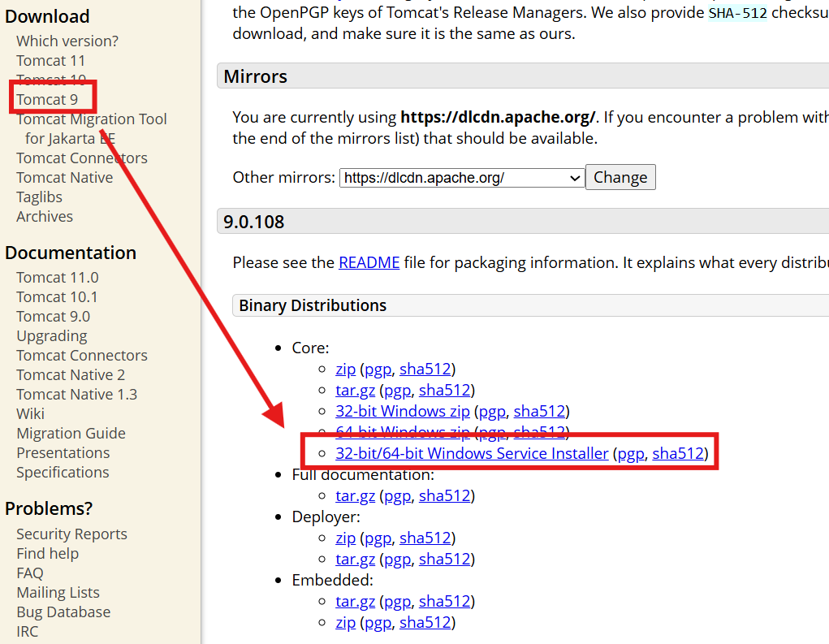Open sha512 checksum for Core zip
This screenshot has height=644, width=829.
tap(425, 369)
